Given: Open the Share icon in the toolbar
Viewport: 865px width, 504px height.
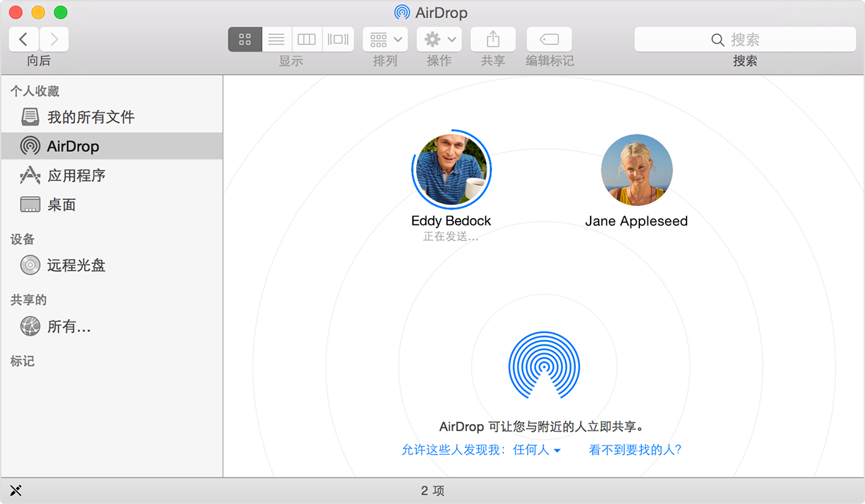Looking at the screenshot, I should (492, 39).
